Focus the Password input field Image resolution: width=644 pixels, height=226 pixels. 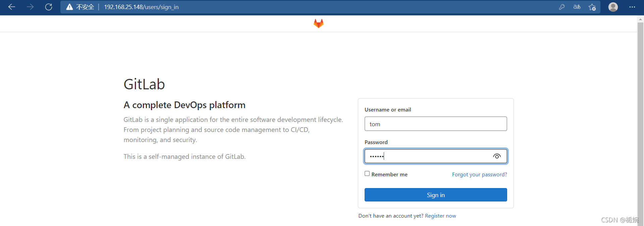(436, 156)
